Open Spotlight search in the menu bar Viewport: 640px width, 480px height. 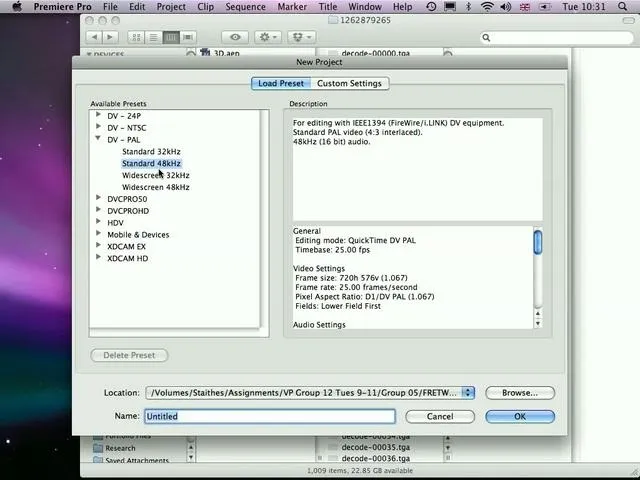point(622,7)
